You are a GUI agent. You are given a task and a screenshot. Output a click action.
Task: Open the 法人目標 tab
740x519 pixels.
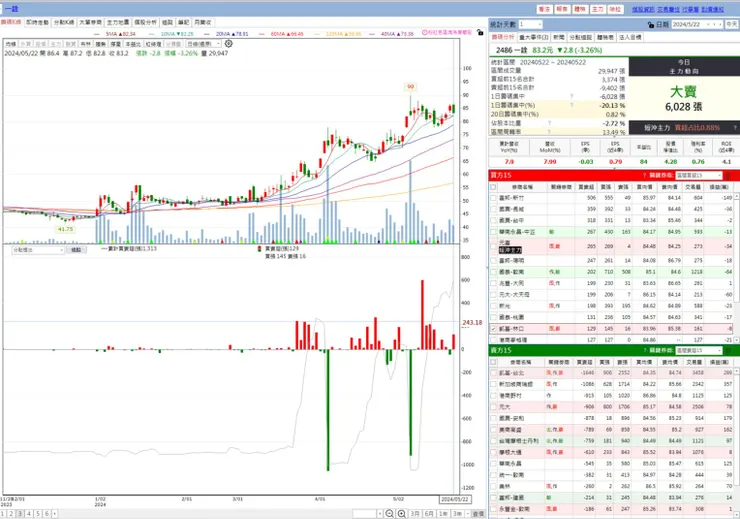coord(630,37)
